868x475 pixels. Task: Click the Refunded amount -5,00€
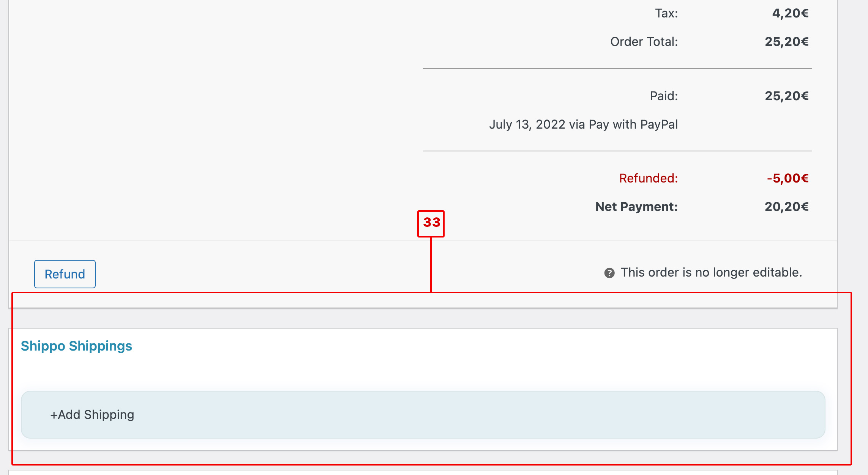pyautogui.click(x=788, y=178)
